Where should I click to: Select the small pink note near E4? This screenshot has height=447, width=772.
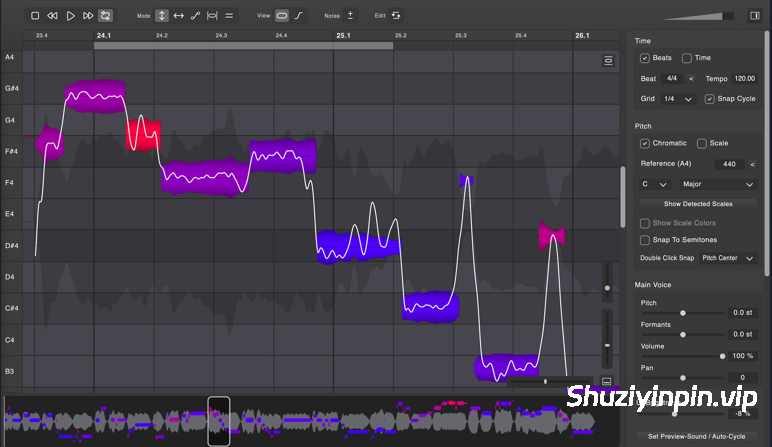click(x=551, y=236)
